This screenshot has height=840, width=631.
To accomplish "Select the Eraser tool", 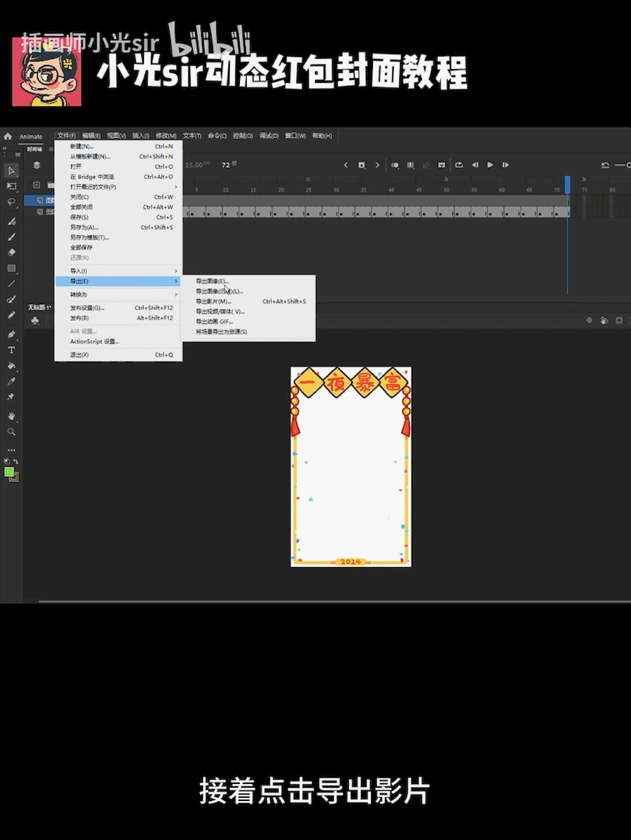I will click(x=11, y=252).
